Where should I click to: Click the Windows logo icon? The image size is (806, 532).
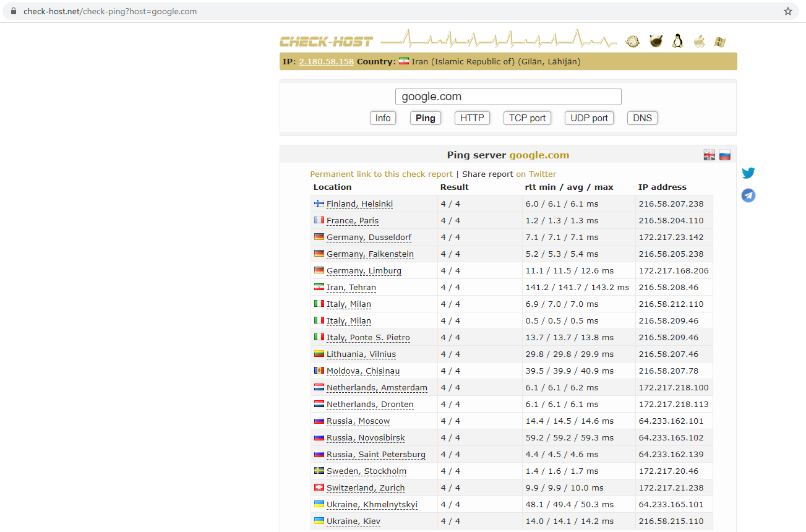tap(720, 42)
